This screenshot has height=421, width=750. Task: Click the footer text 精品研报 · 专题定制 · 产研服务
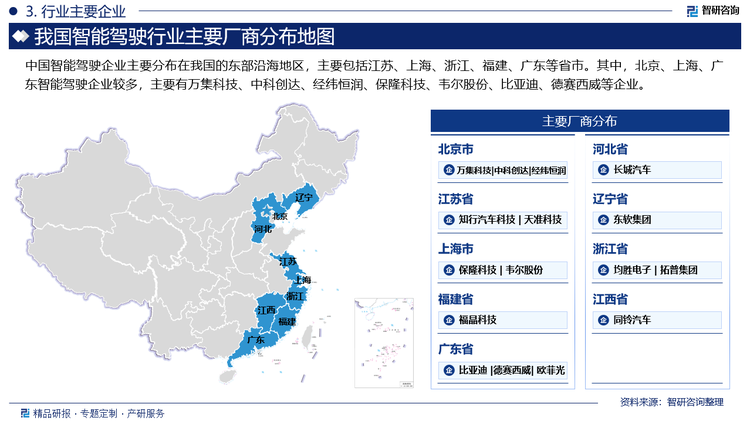pyautogui.click(x=98, y=413)
